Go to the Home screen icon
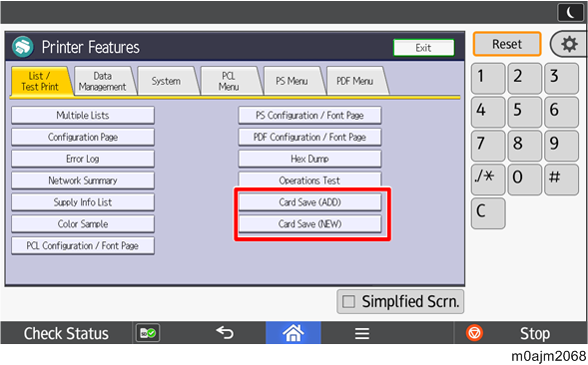Screen dimensions: 588x365 (294, 333)
